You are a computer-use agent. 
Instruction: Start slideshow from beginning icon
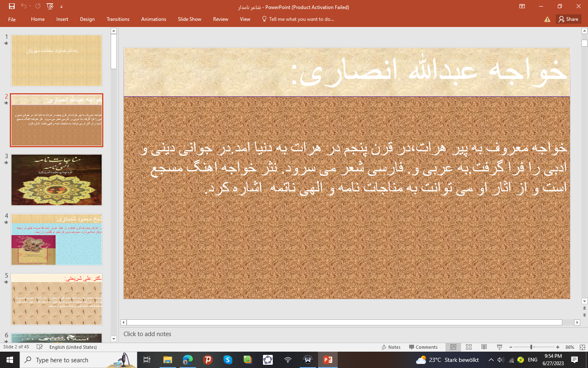[50, 6]
